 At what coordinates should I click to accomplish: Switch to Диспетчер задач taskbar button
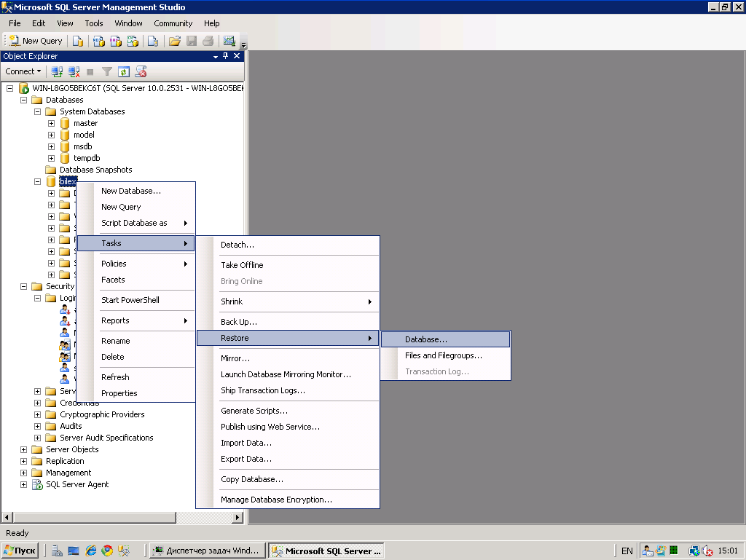pyautogui.click(x=207, y=551)
